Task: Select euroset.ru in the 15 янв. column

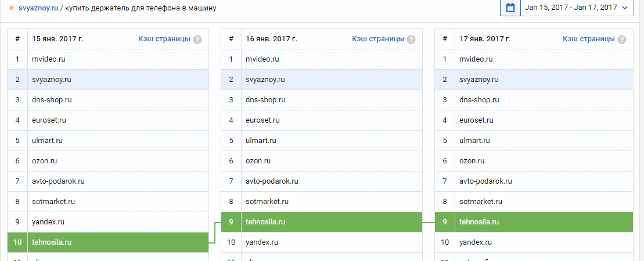Action: tap(49, 120)
